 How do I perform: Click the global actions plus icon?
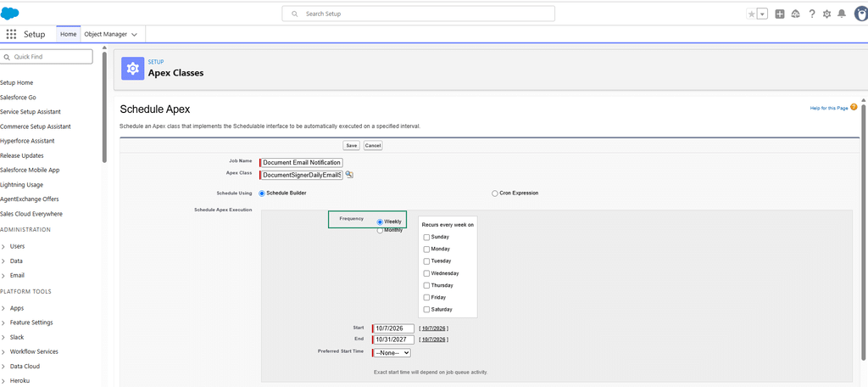click(x=780, y=14)
